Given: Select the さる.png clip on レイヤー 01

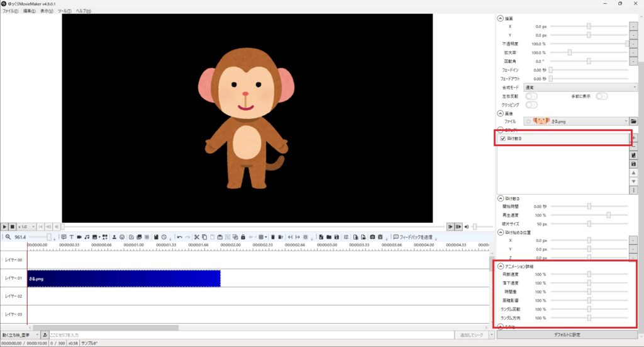Looking at the screenshot, I should [x=124, y=278].
